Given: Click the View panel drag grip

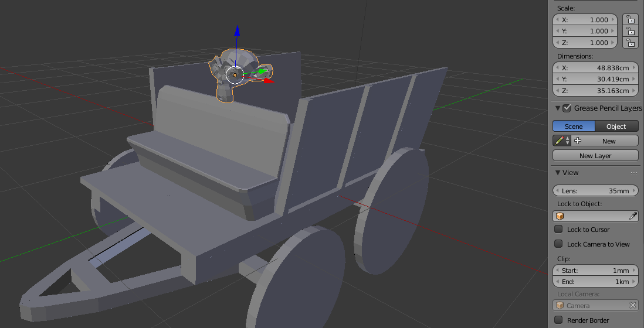Looking at the screenshot, I should (633, 173).
